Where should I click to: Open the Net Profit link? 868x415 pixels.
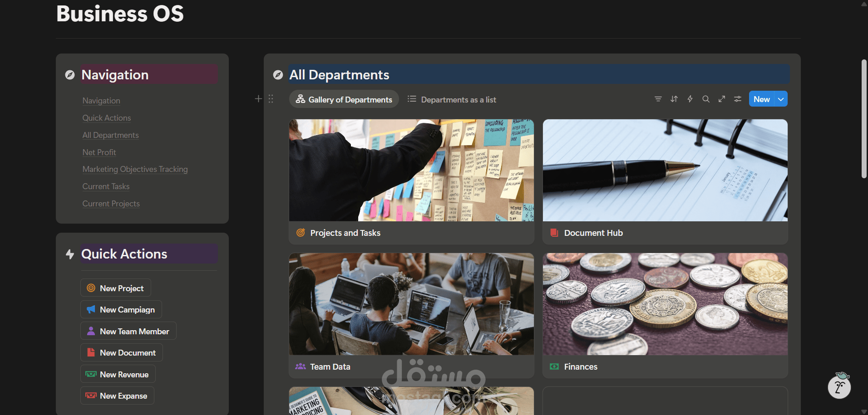[x=99, y=152]
